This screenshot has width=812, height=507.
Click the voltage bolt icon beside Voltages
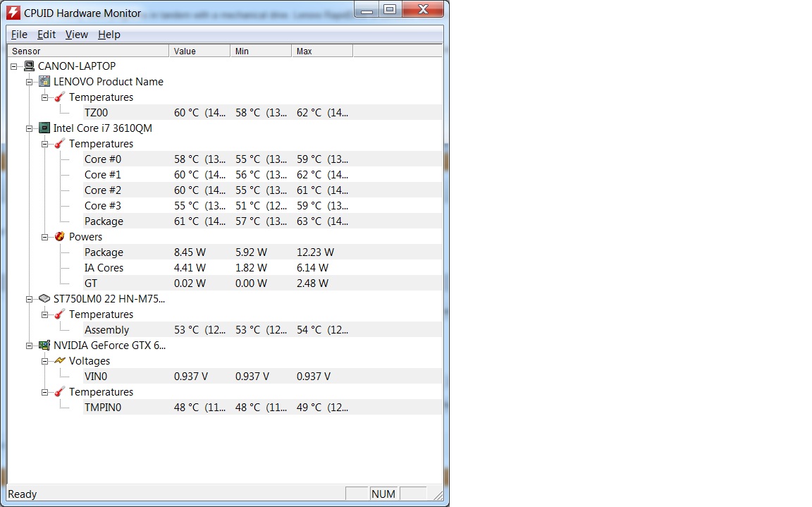pyautogui.click(x=60, y=360)
